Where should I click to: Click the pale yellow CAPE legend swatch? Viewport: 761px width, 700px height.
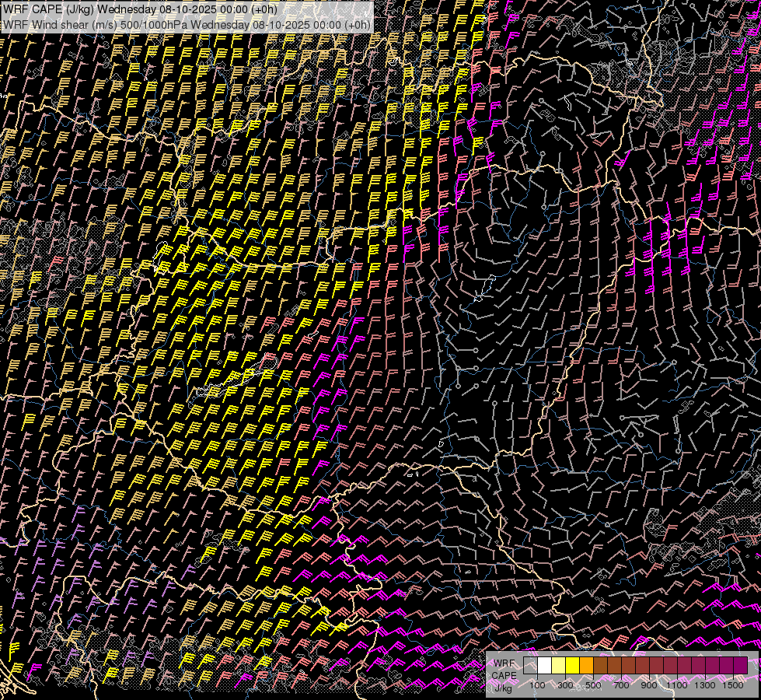point(558,666)
